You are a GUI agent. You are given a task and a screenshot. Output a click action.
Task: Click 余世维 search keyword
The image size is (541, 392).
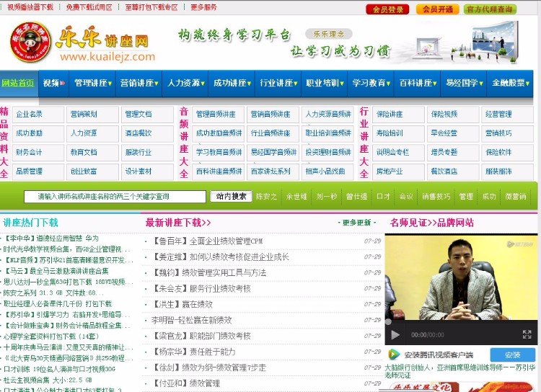[x=296, y=197]
